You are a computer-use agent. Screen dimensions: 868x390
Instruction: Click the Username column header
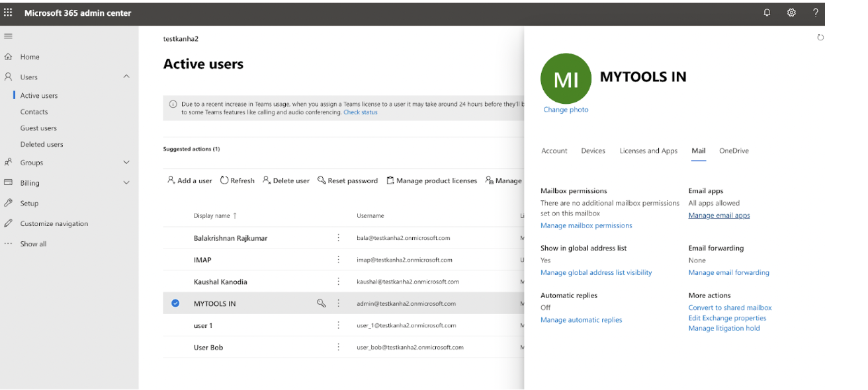click(370, 215)
